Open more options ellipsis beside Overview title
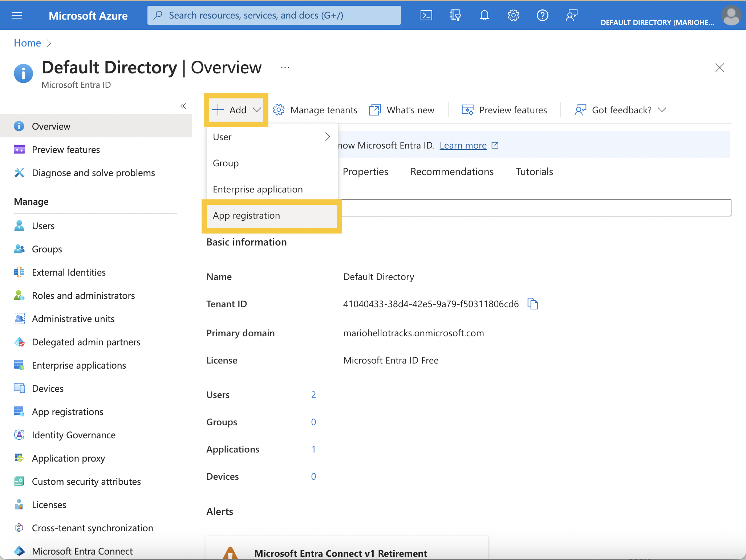The height and width of the screenshot is (560, 746). click(x=285, y=68)
